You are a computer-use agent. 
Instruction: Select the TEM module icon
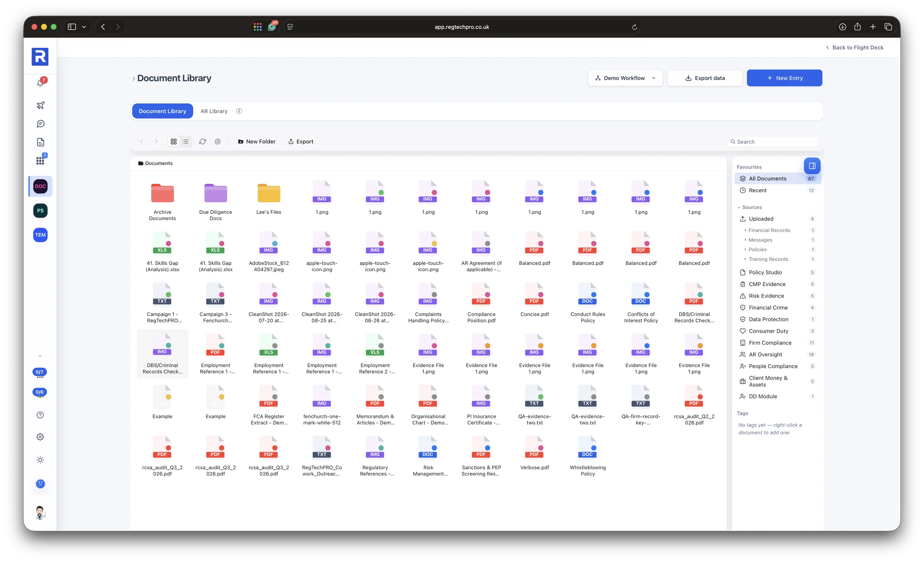[x=40, y=235]
